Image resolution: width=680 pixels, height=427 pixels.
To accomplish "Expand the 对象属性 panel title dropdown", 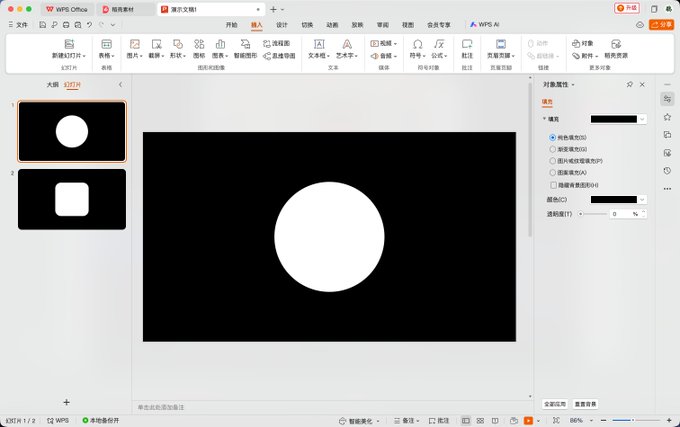I will [x=573, y=85].
